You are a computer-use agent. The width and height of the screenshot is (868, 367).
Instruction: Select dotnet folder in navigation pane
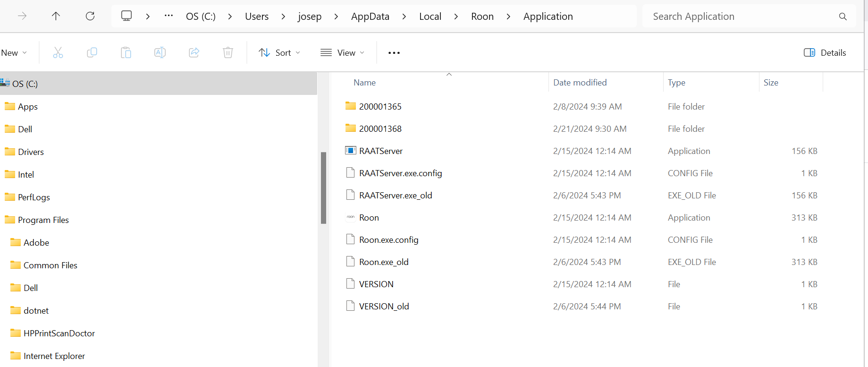(x=36, y=311)
